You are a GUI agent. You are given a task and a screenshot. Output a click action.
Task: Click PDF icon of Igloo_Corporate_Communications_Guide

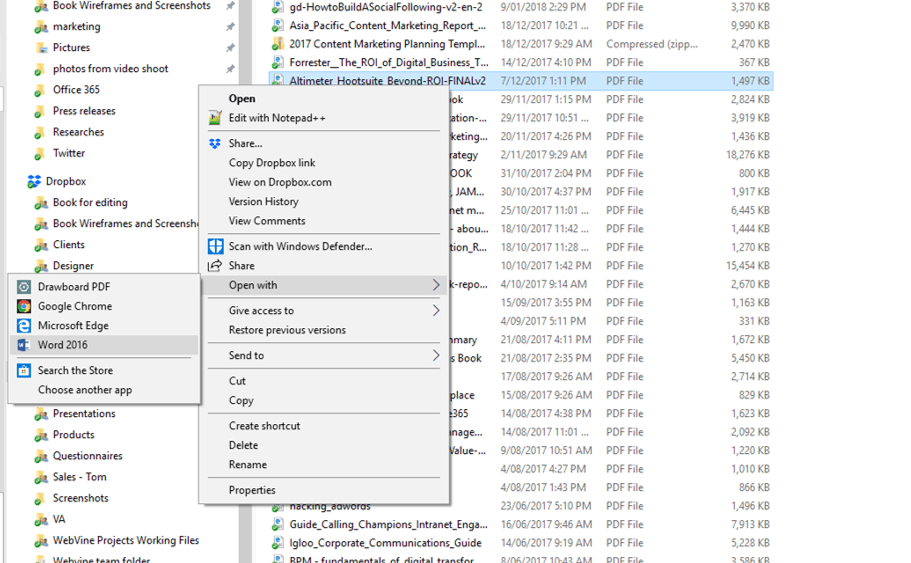point(278,543)
